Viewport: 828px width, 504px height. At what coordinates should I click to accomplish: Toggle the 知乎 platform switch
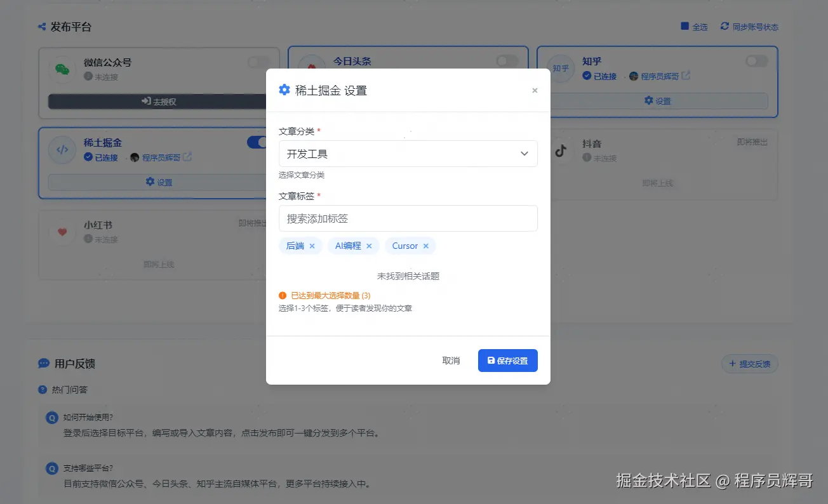tap(757, 61)
